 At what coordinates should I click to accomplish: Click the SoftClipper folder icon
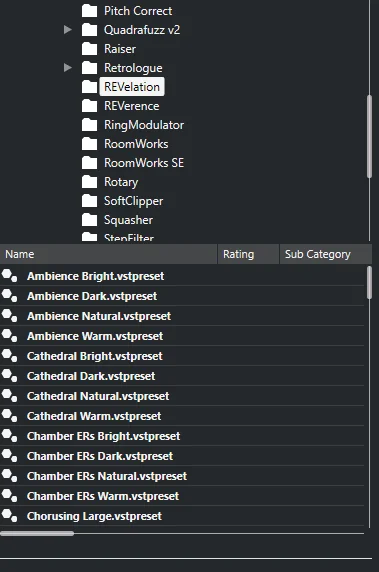tap(89, 201)
